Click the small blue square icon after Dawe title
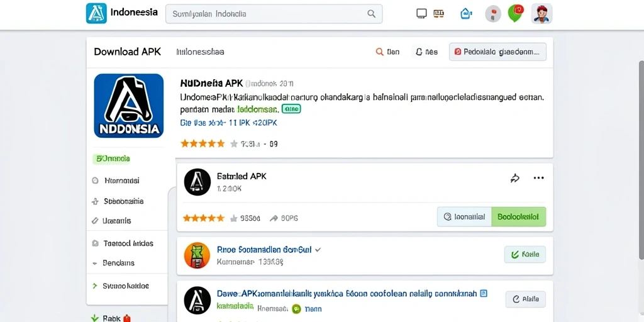644x322 pixels. (x=484, y=294)
